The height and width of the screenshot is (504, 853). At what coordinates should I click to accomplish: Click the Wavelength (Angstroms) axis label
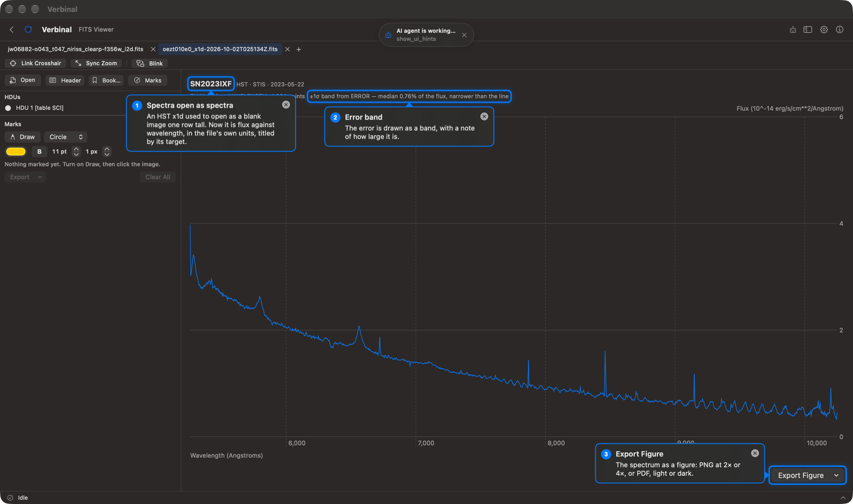(x=226, y=455)
